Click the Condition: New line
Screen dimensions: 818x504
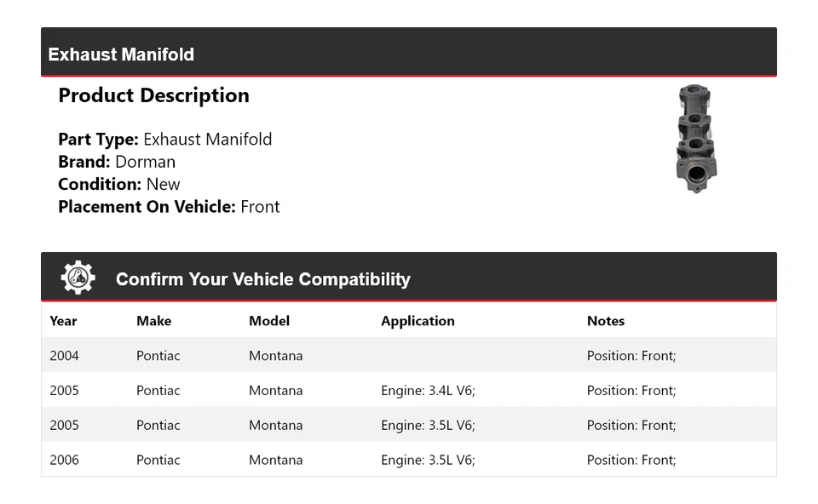(x=119, y=184)
